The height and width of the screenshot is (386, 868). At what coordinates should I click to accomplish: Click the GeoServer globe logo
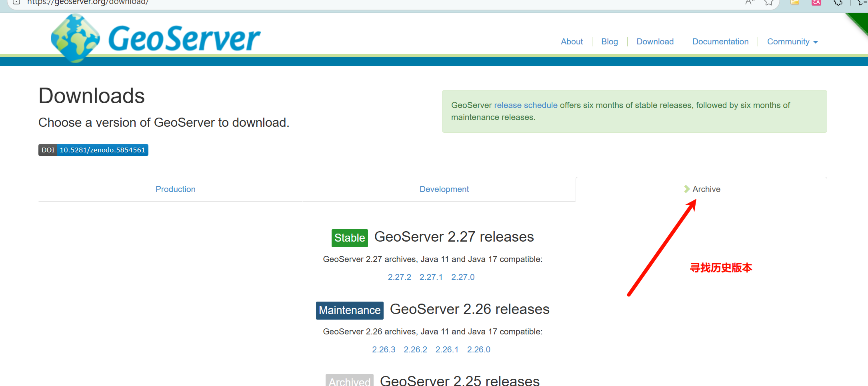[x=75, y=38]
